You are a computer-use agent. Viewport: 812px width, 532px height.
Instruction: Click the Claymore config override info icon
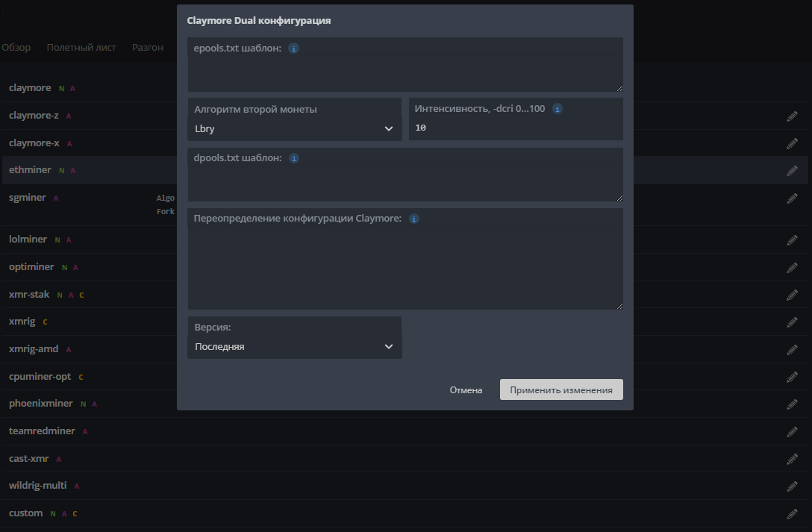point(413,219)
